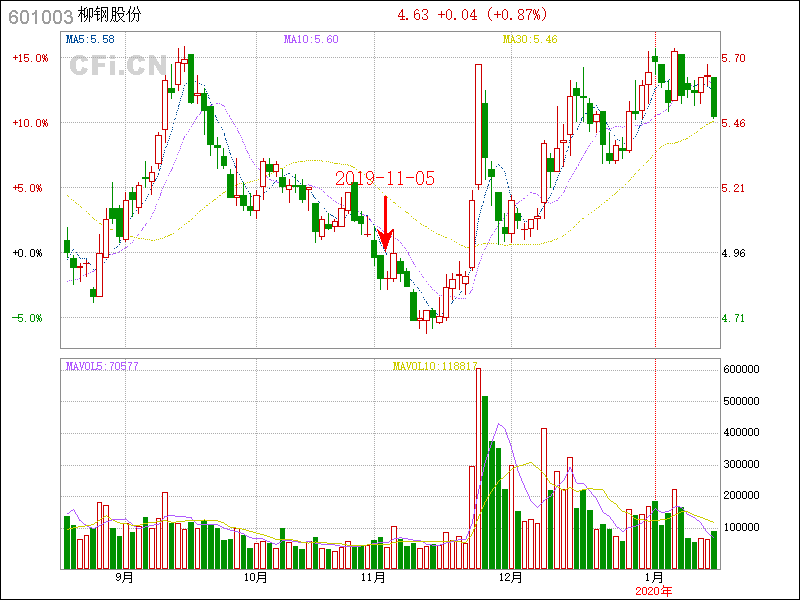Click the MAVOL5:70577 volume indicator label

[x=102, y=366]
